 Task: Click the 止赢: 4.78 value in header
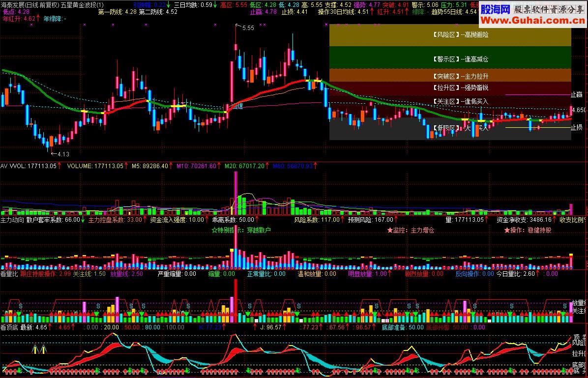pos(264,12)
